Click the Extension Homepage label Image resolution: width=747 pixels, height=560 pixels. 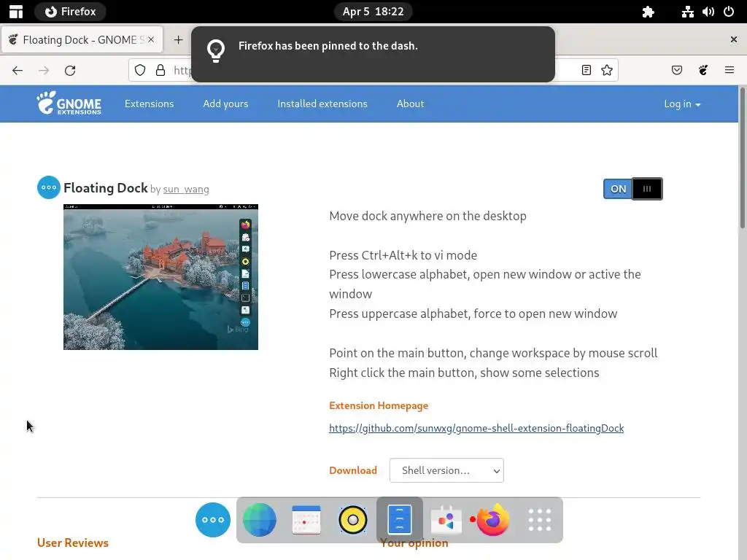(x=379, y=405)
